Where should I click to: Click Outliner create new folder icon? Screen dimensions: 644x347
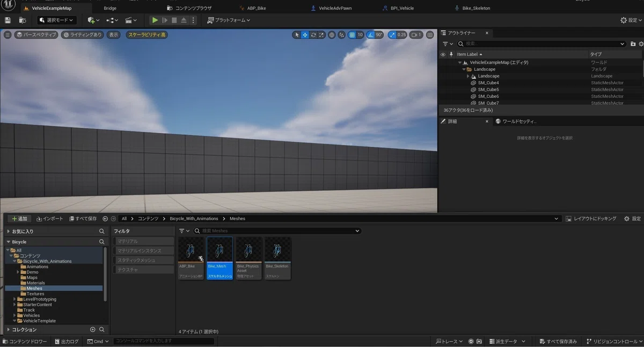633,44
